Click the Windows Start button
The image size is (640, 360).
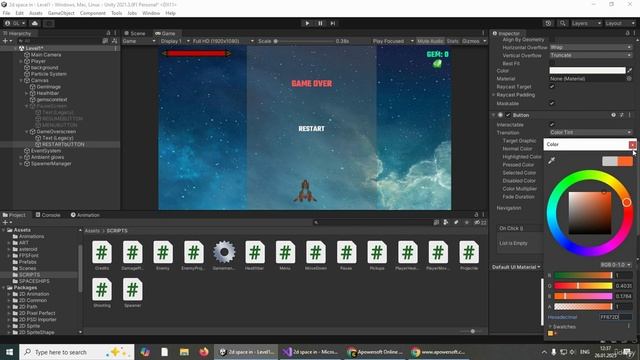point(9,352)
